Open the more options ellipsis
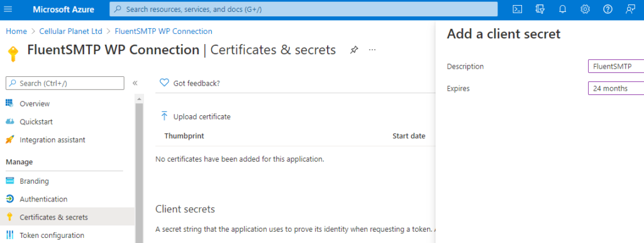Image resolution: width=644 pixels, height=243 pixels. [x=372, y=50]
